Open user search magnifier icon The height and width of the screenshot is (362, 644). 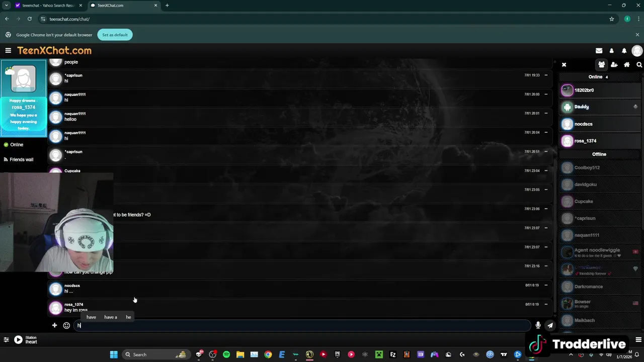click(639, 65)
